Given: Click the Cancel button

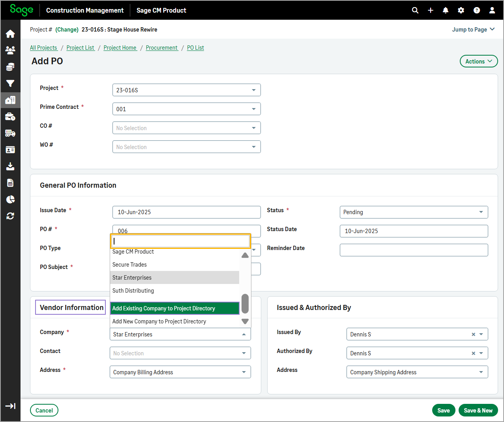Looking at the screenshot, I should point(44,410).
